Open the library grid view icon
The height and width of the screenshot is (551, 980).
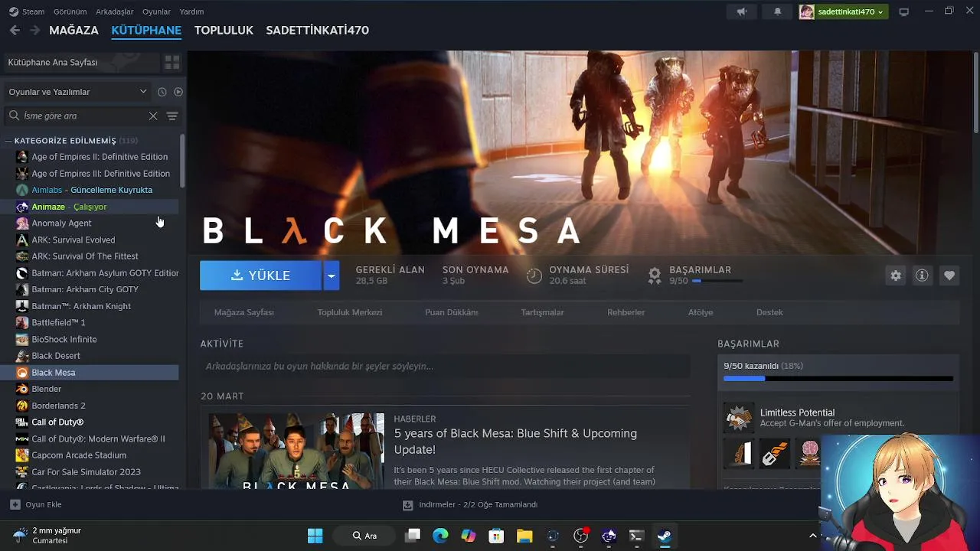pyautogui.click(x=172, y=62)
